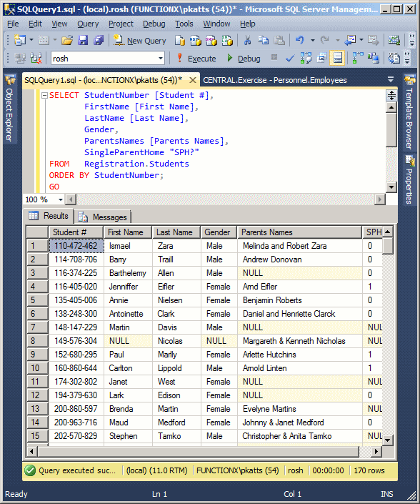Click the Open File folder icon
This screenshot has height=504, width=420.
[x=67, y=41]
